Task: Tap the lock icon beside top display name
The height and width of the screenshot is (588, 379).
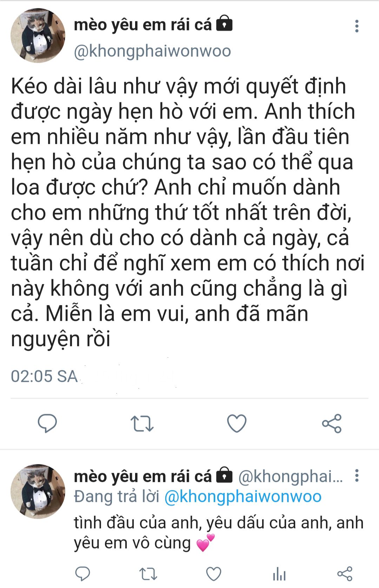Action: click(x=225, y=24)
